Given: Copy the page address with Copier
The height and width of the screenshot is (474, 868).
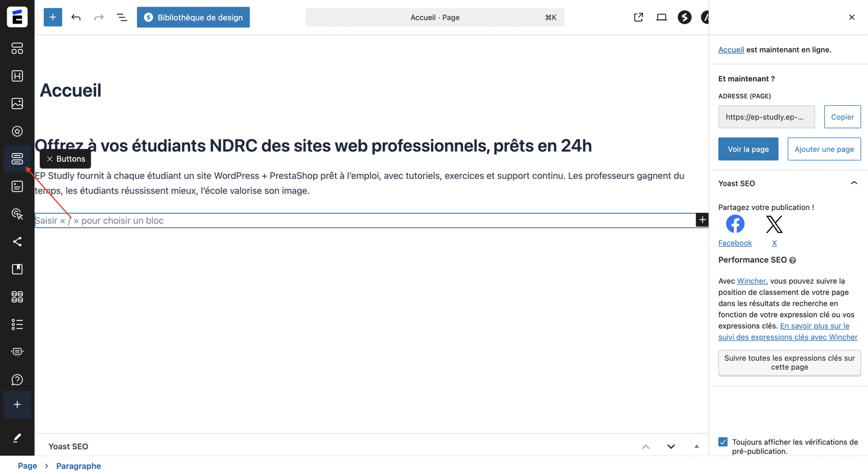Looking at the screenshot, I should pyautogui.click(x=842, y=117).
